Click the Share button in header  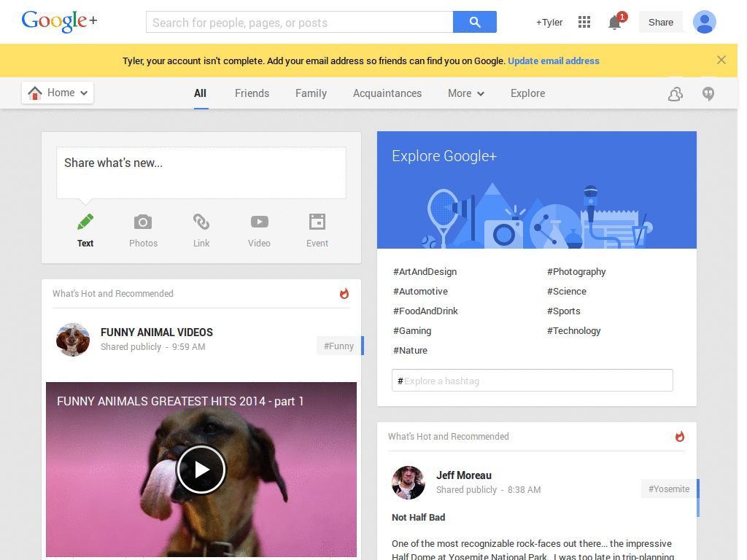point(661,23)
